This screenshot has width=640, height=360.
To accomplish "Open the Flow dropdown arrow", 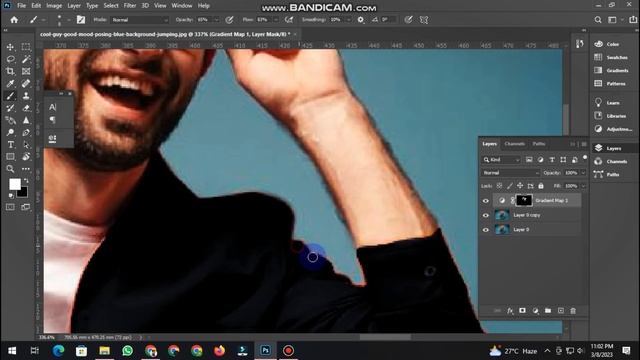I will point(276,20).
